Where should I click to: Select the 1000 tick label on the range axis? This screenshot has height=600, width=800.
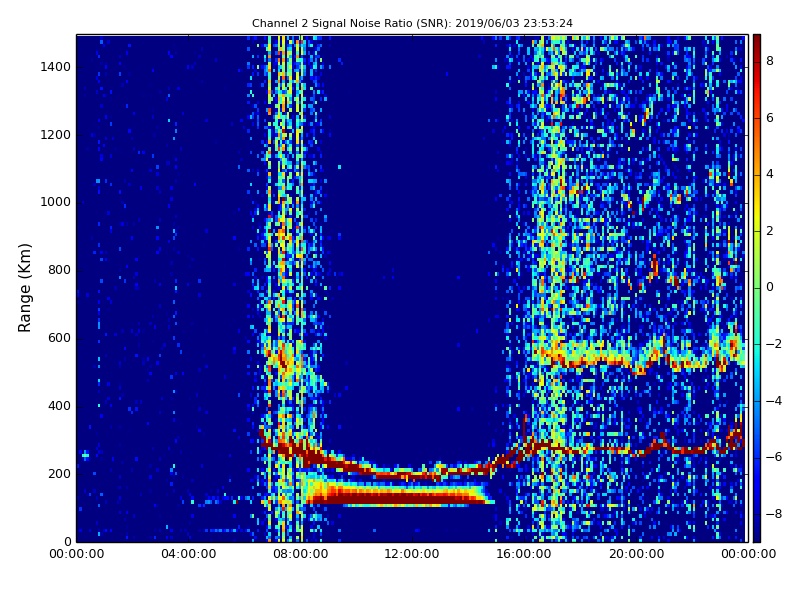pos(55,202)
